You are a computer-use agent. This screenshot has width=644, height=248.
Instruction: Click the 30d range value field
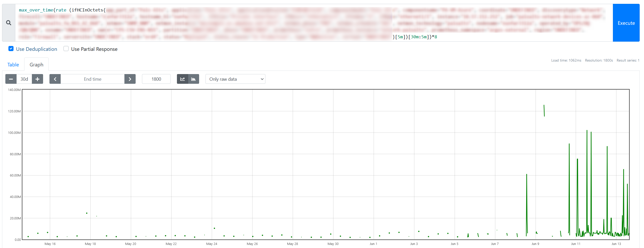[x=24, y=79]
